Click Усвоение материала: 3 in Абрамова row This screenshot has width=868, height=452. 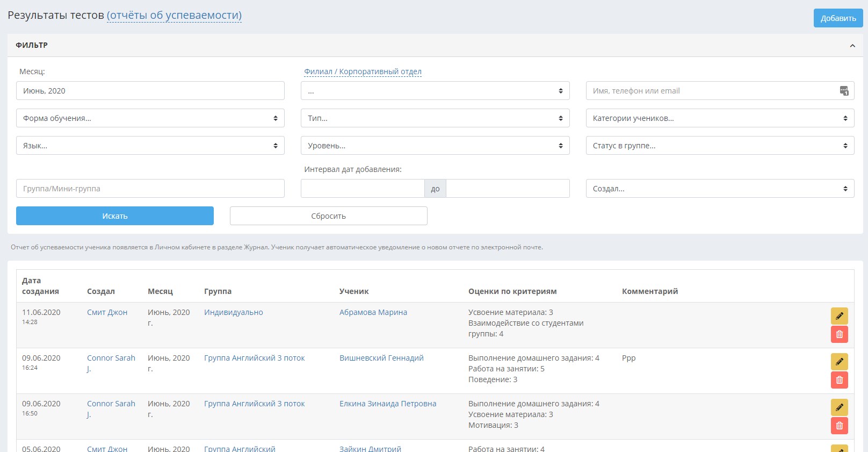(x=511, y=312)
